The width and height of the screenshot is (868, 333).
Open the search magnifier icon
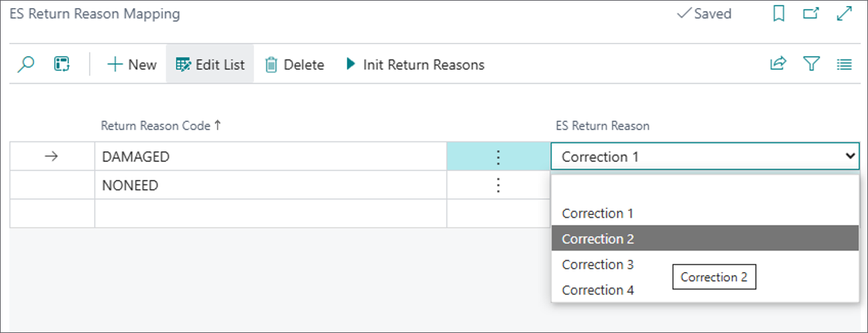click(x=25, y=64)
